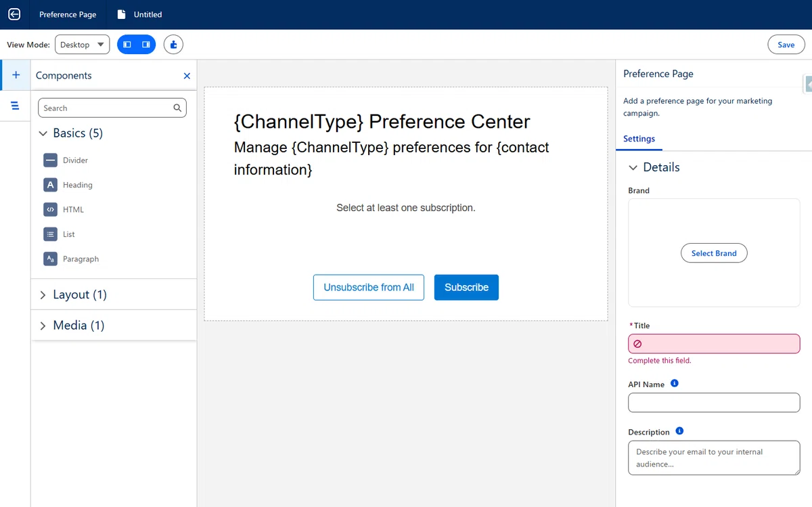This screenshot has width=812, height=507.
Task: Click the API Name input field
Action: point(714,403)
